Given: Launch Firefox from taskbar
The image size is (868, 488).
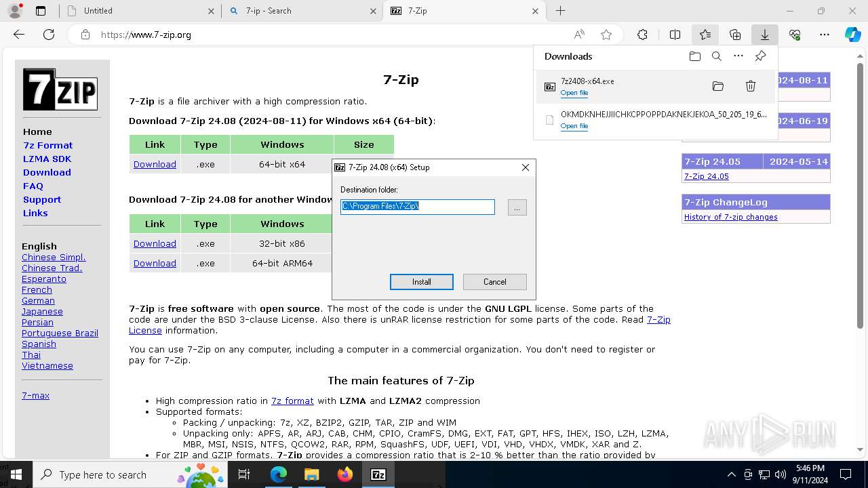Looking at the screenshot, I should pos(344,474).
